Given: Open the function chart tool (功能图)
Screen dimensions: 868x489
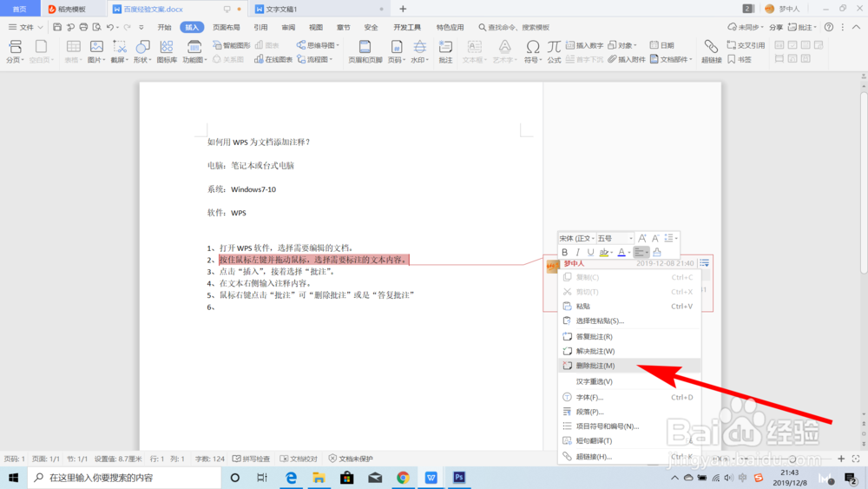Looking at the screenshot, I should 194,51.
